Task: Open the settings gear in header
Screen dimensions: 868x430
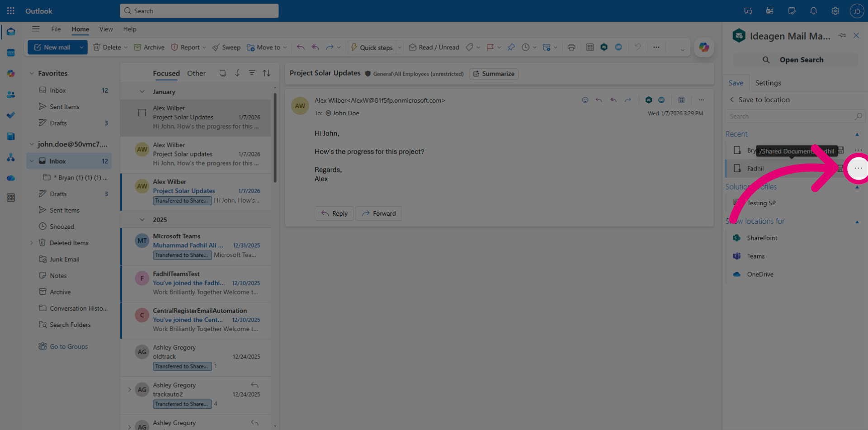Action: [x=835, y=11]
